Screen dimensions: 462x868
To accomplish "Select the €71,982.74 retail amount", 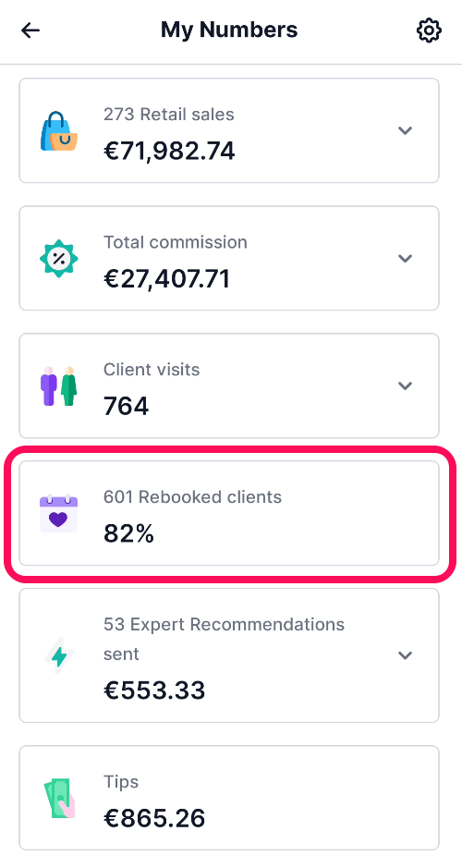I will point(169,151).
